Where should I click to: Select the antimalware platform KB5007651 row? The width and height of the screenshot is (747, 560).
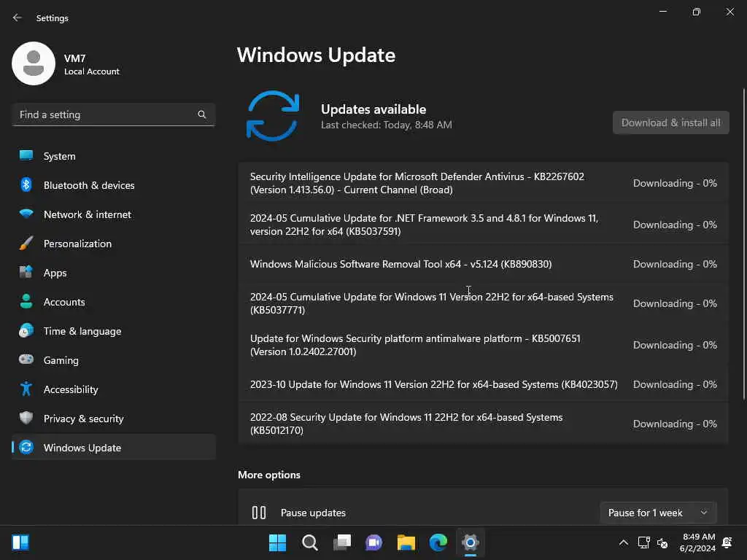[483, 345]
